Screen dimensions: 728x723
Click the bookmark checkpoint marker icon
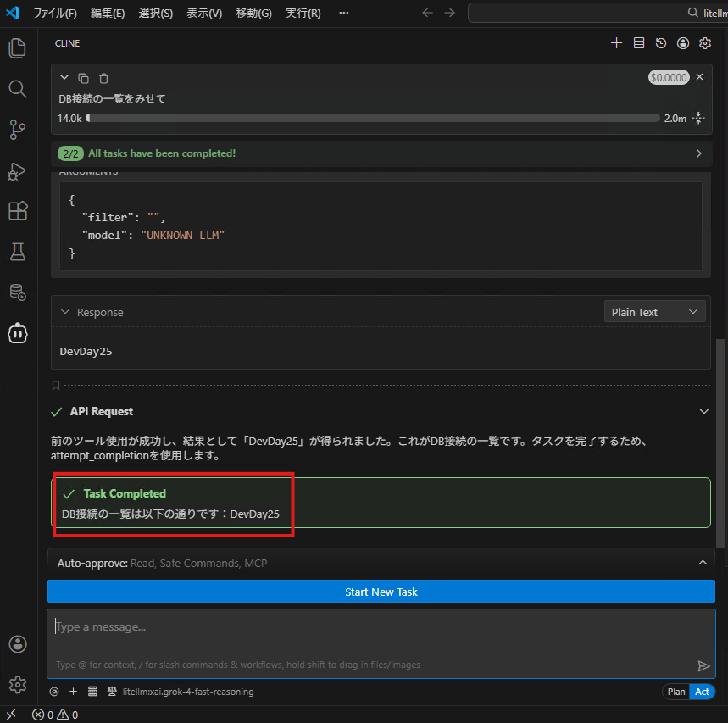point(56,386)
